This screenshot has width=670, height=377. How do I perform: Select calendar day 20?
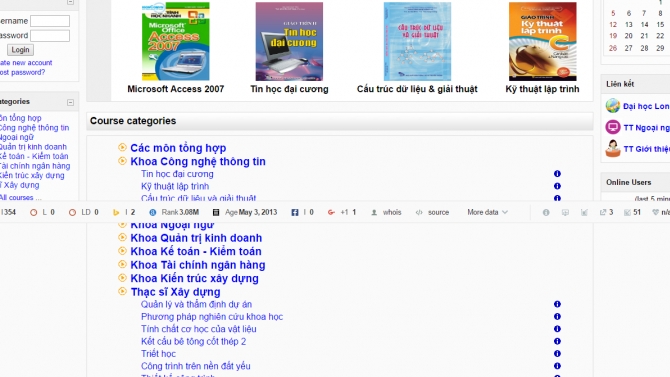point(629,36)
